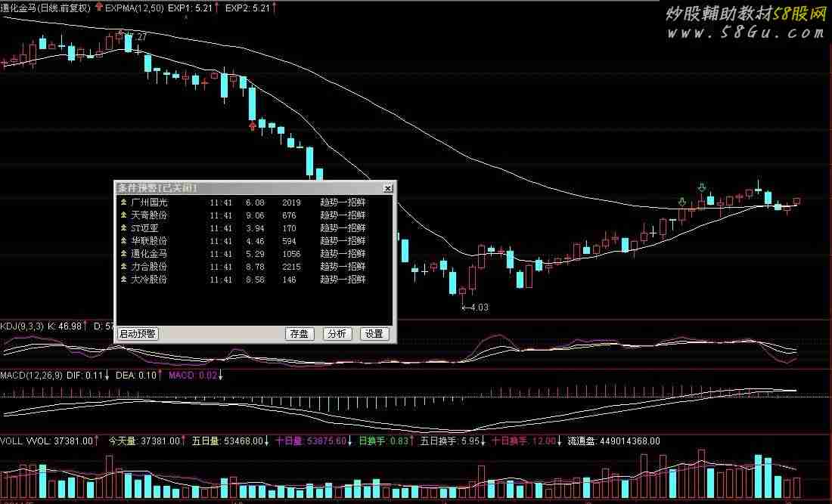Click the 五日量: 53468.00 readout
The height and width of the screenshot is (504, 832).
pos(227,441)
